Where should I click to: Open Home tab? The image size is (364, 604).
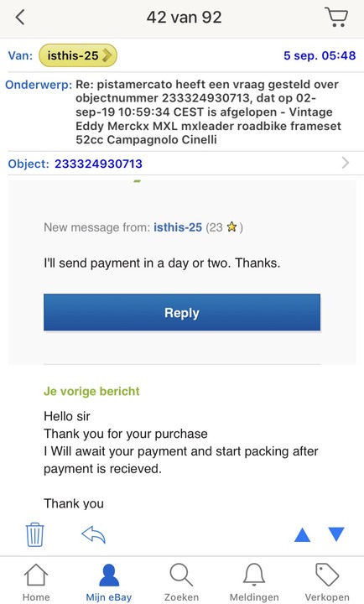(x=36, y=582)
